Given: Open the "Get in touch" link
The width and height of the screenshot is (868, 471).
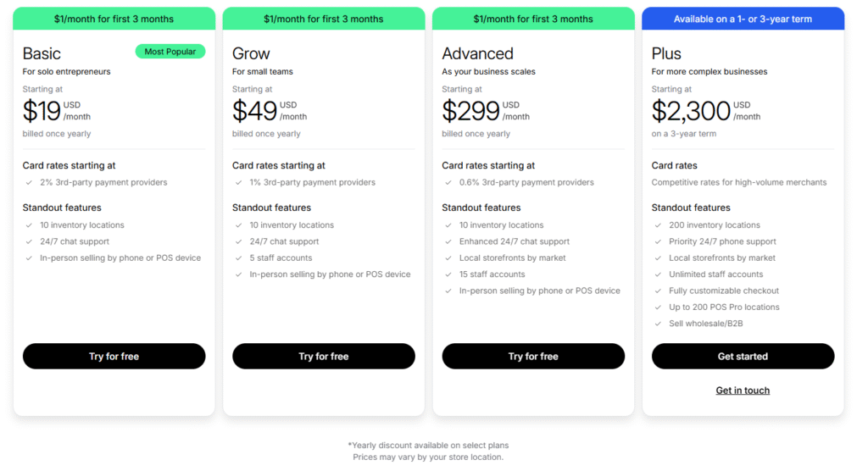Looking at the screenshot, I should (743, 391).
